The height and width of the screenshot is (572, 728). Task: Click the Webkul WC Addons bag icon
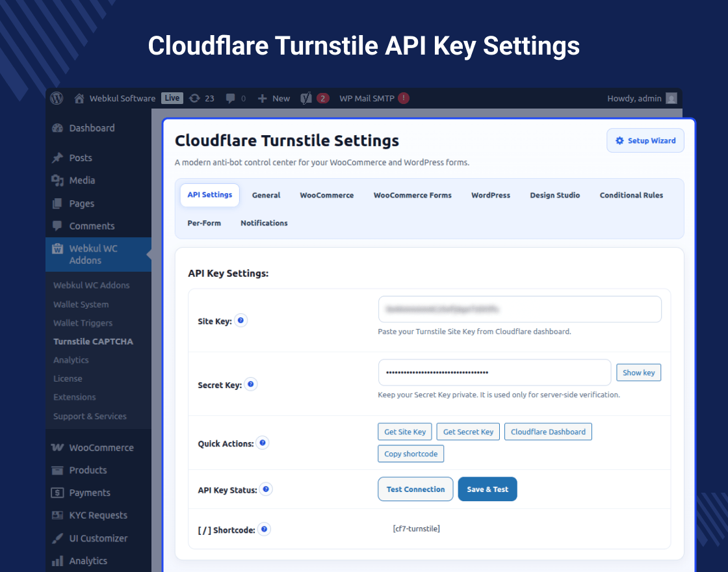click(x=58, y=248)
